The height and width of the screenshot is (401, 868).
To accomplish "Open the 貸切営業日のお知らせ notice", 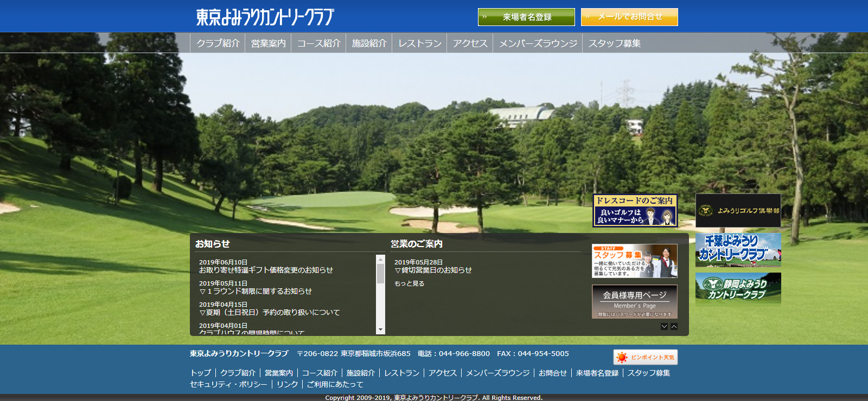I will pyautogui.click(x=433, y=270).
